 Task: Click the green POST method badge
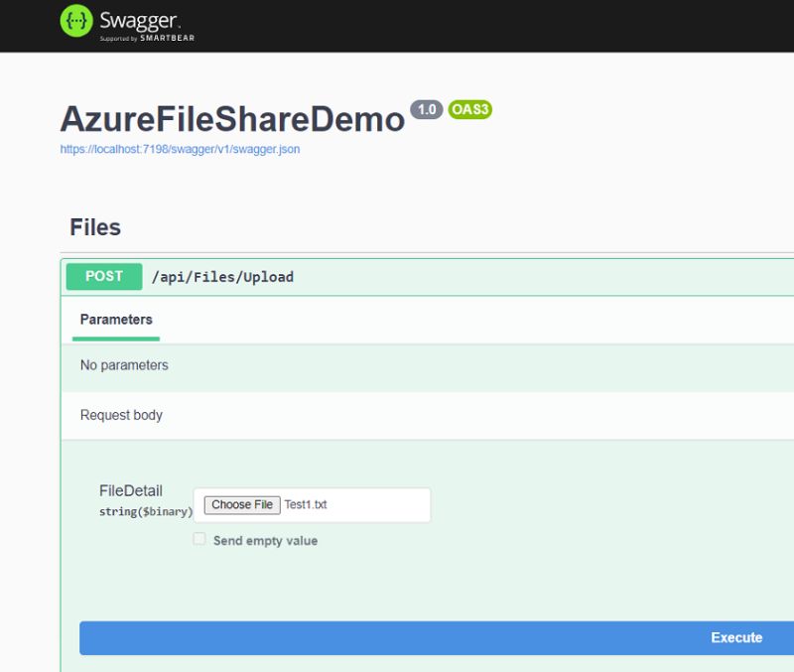102,276
